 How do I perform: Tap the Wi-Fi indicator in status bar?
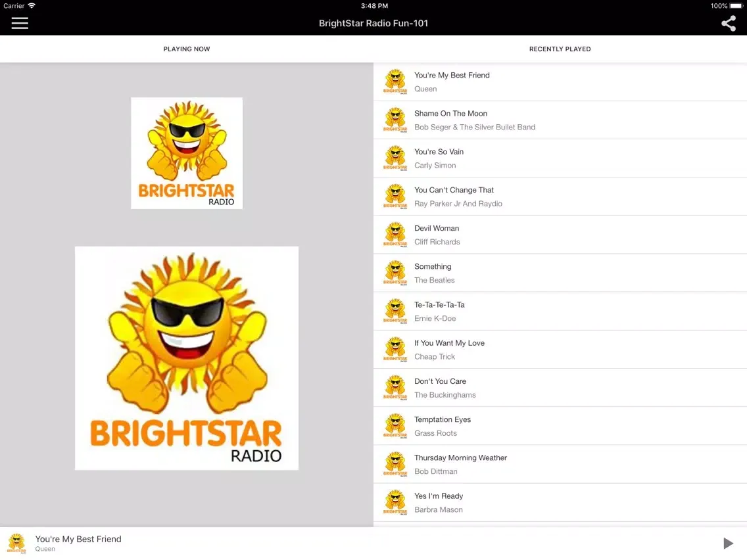pyautogui.click(x=32, y=6)
